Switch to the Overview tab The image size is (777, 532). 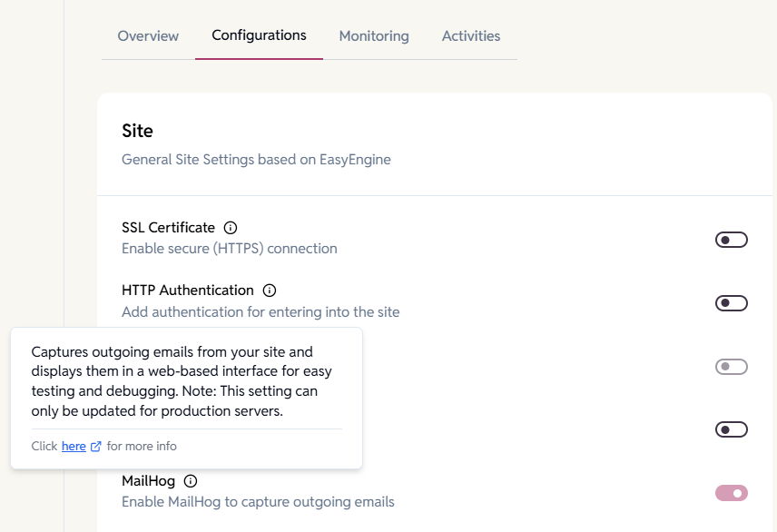[148, 36]
